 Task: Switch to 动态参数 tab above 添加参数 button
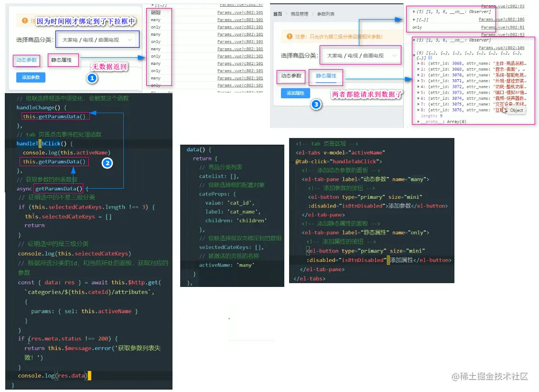tap(26, 60)
